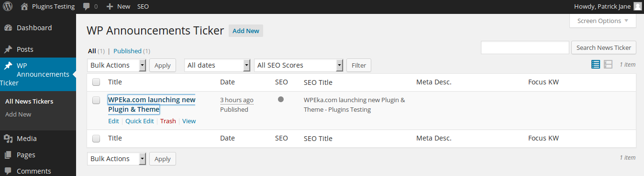Click the bottom Apply button
Screen dimensions: 644x176
[163, 159]
